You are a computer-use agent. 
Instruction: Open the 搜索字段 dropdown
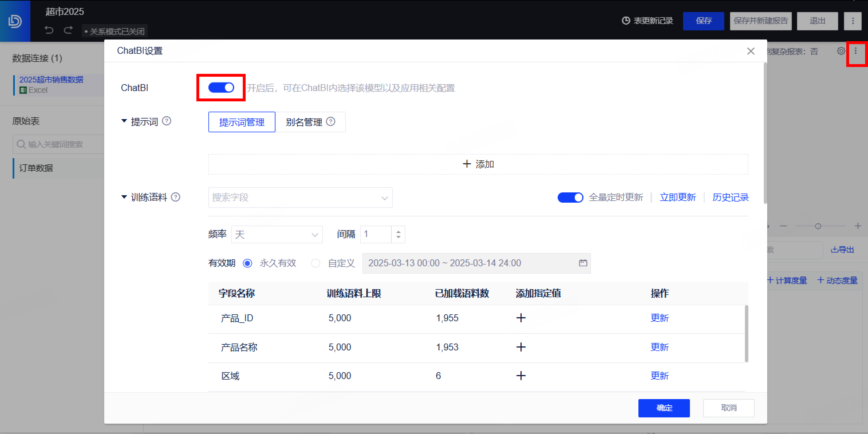pyautogui.click(x=300, y=198)
